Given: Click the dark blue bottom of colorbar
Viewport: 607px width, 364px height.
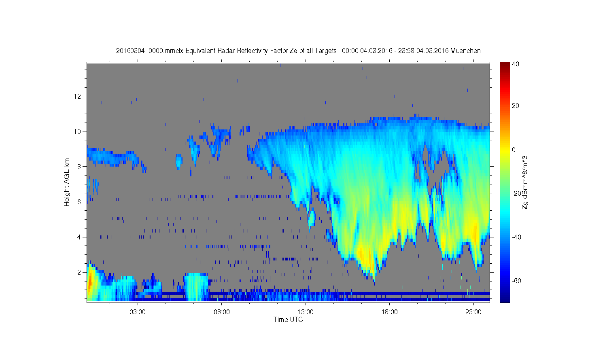Looking at the screenshot, I should point(505,298).
